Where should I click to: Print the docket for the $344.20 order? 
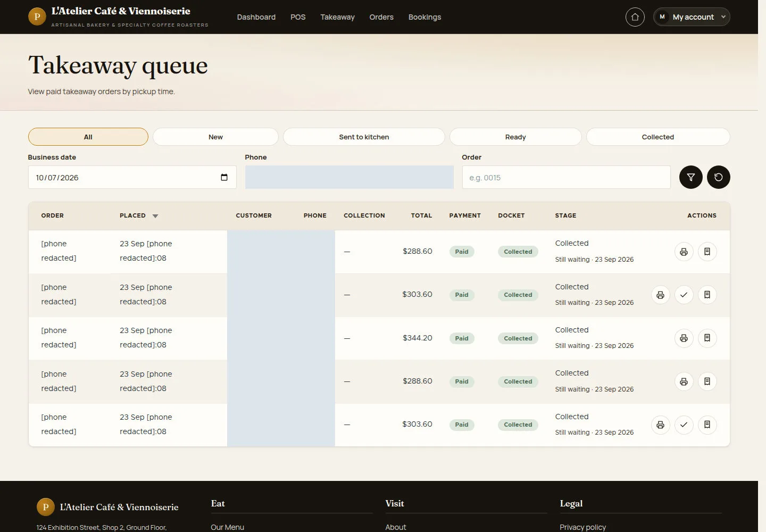pos(684,338)
